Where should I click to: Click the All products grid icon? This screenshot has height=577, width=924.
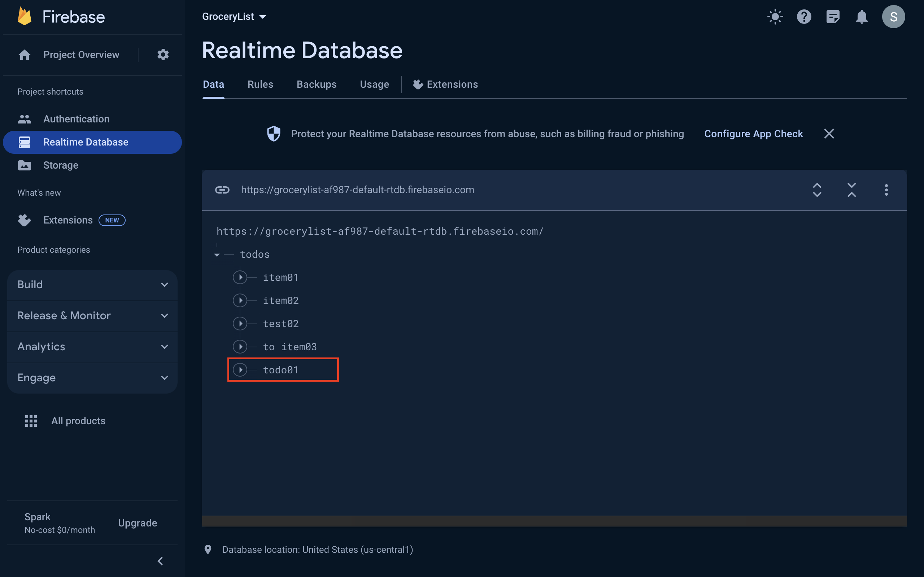point(31,421)
